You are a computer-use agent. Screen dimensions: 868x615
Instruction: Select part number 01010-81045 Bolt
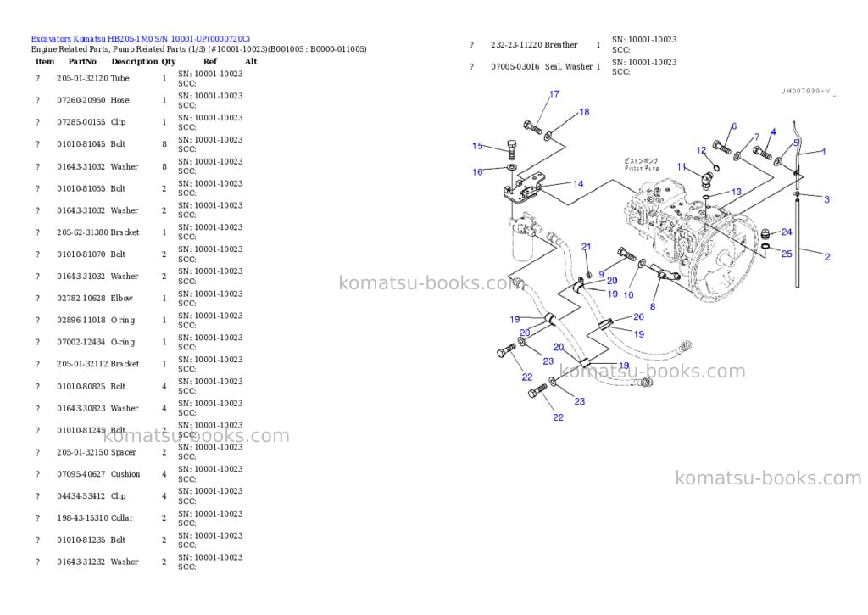pos(92,144)
